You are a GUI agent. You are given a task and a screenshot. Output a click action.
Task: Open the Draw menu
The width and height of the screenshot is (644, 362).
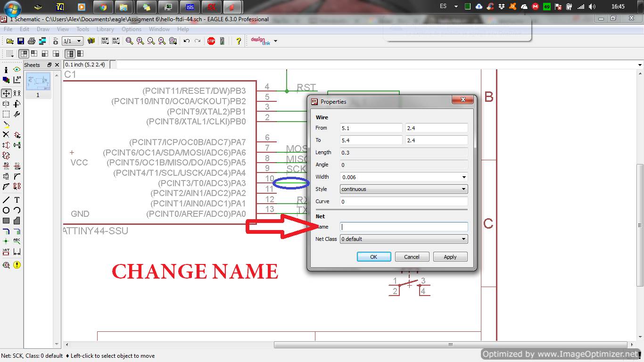coord(43,29)
